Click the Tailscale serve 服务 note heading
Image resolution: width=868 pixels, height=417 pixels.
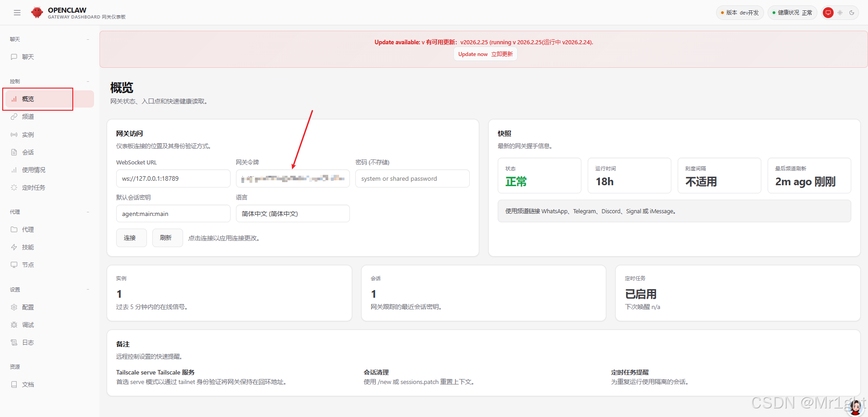tap(155, 372)
